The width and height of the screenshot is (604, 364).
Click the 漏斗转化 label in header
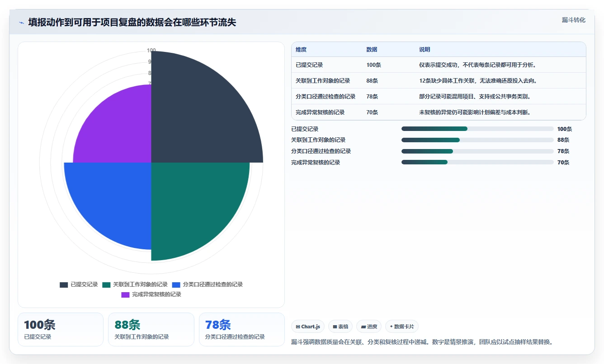(573, 20)
